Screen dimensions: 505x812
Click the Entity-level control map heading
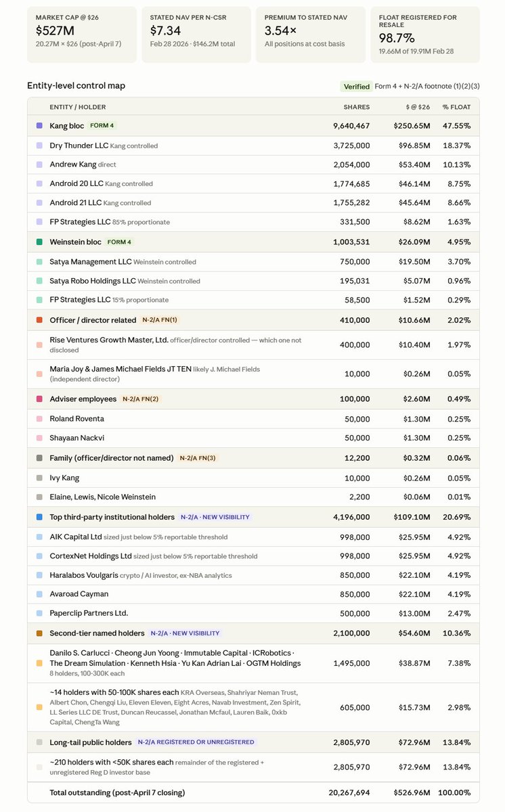tap(76, 85)
